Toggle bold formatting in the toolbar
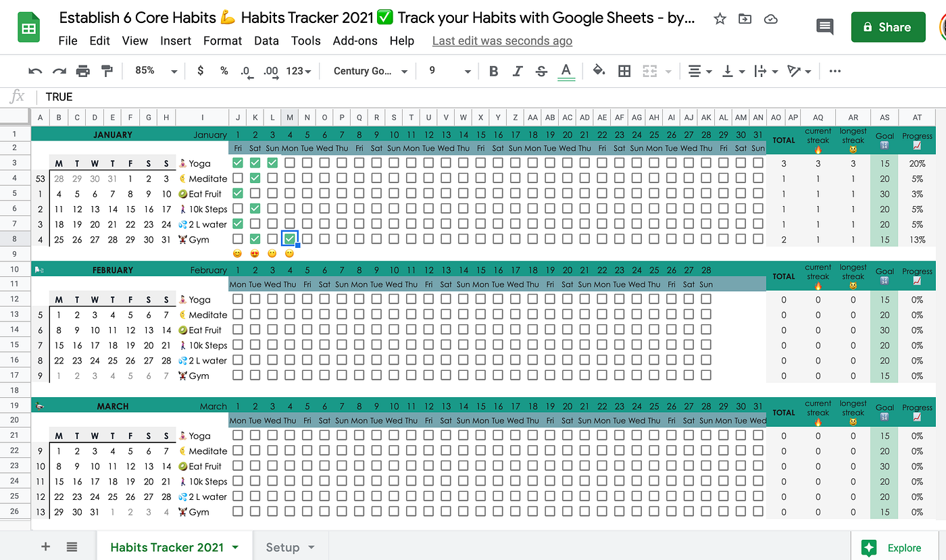Image resolution: width=946 pixels, height=560 pixels. pyautogui.click(x=493, y=70)
